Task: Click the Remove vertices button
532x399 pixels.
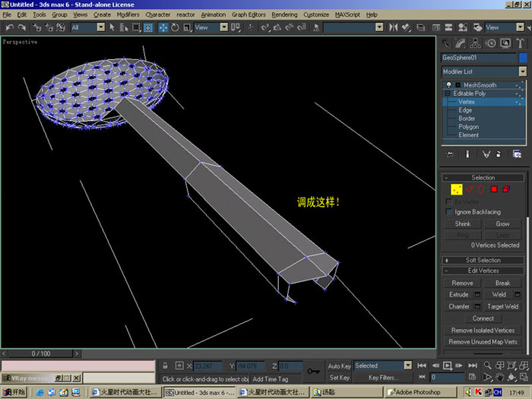Action: pyautogui.click(x=462, y=283)
